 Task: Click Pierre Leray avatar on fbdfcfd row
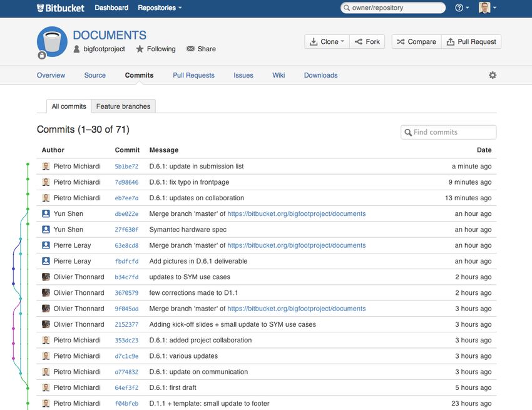coord(46,261)
